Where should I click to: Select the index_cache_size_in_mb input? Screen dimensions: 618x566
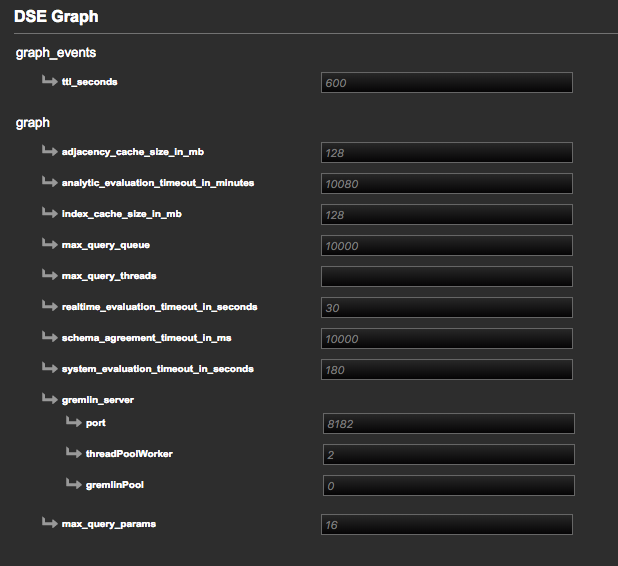pyautogui.click(x=447, y=214)
